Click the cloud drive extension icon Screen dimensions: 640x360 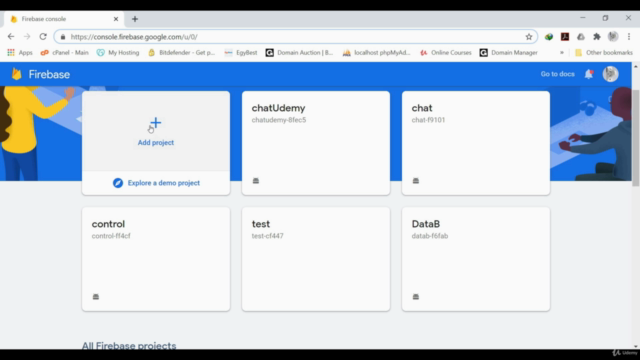pyautogui.click(x=581, y=37)
